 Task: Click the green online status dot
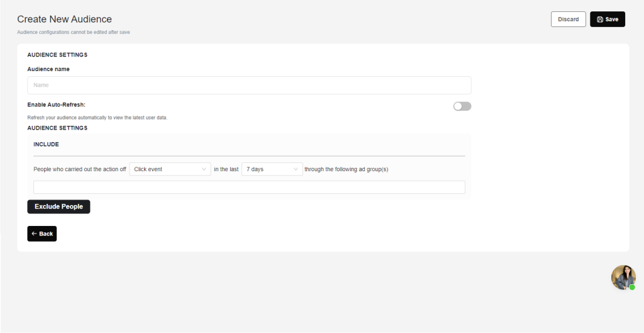click(x=632, y=287)
